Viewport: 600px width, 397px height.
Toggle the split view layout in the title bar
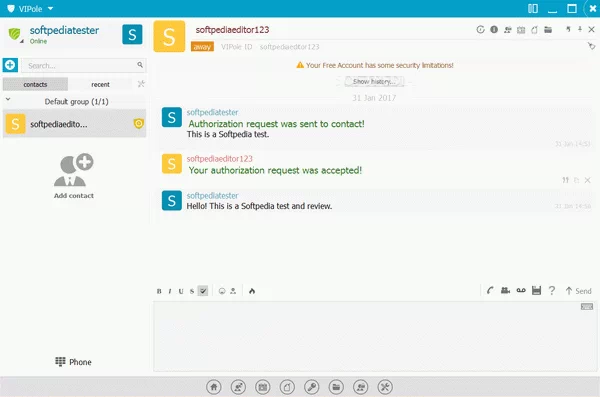point(533,8)
